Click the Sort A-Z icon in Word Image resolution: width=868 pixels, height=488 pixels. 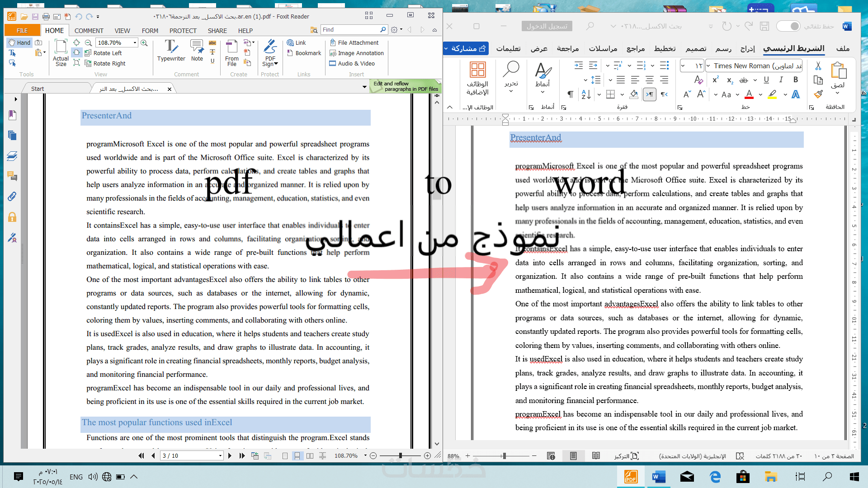click(586, 94)
